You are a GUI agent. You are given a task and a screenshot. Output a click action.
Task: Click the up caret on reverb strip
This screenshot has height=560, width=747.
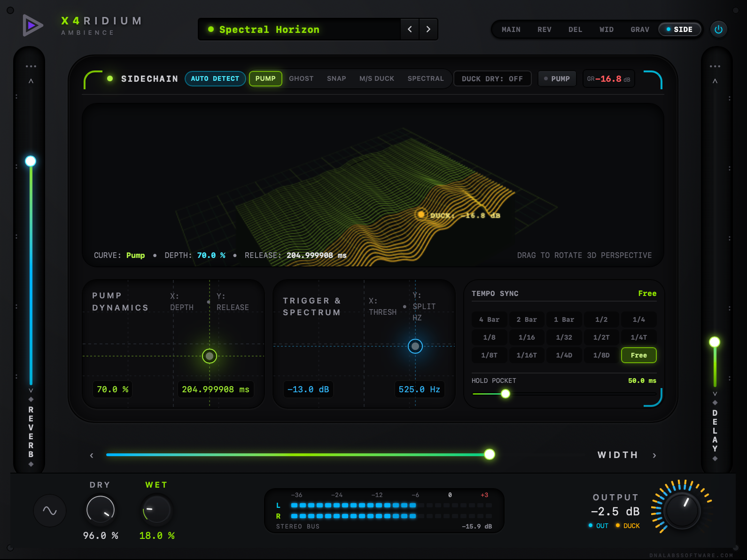[31, 81]
